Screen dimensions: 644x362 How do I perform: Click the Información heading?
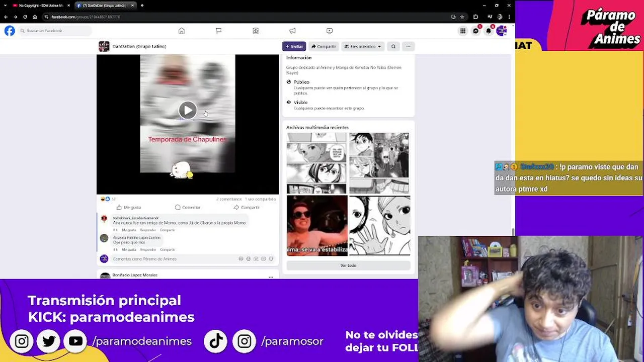[x=299, y=58]
